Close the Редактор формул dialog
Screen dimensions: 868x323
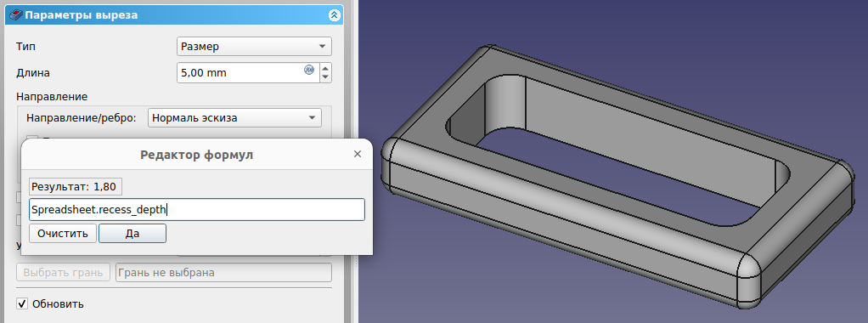click(x=358, y=154)
